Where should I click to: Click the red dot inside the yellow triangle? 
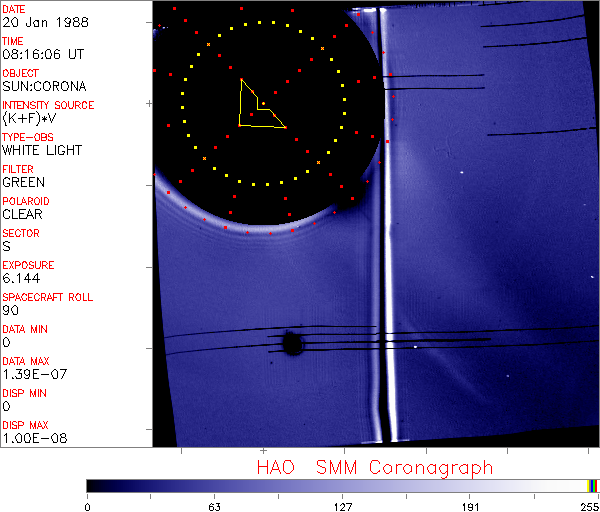pos(263,104)
